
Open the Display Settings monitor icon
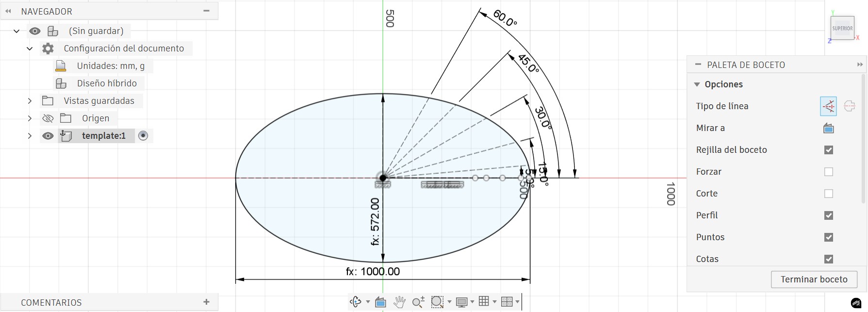(x=461, y=302)
